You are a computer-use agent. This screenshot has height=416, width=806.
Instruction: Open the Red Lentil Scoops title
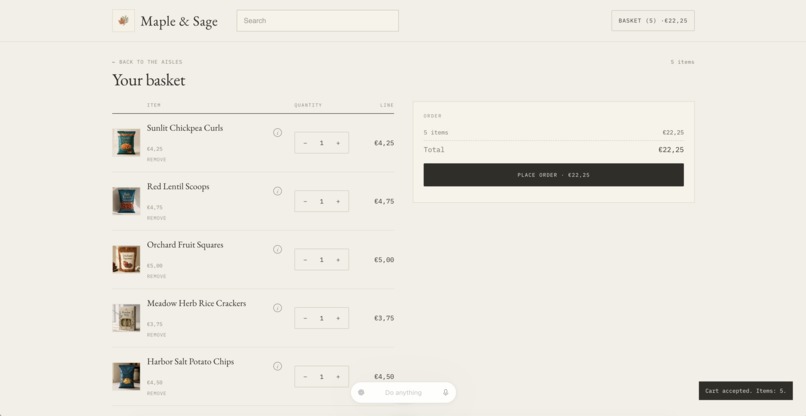coord(178,187)
